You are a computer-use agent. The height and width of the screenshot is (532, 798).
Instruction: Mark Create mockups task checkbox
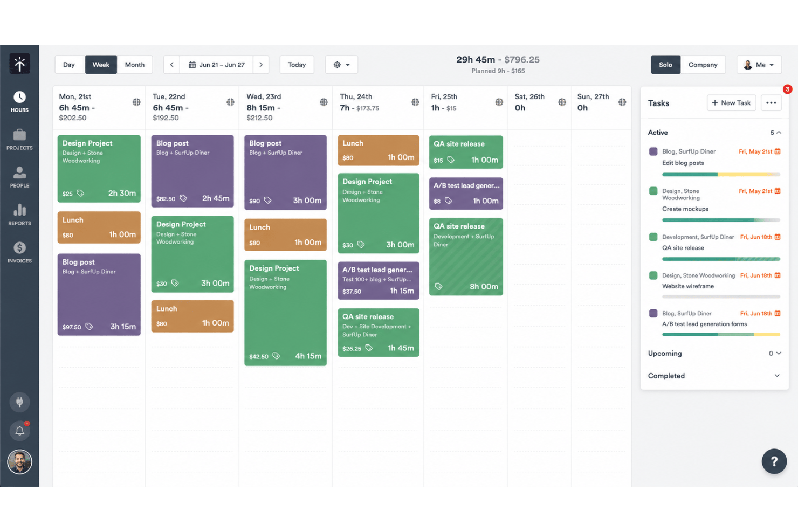[653, 191]
